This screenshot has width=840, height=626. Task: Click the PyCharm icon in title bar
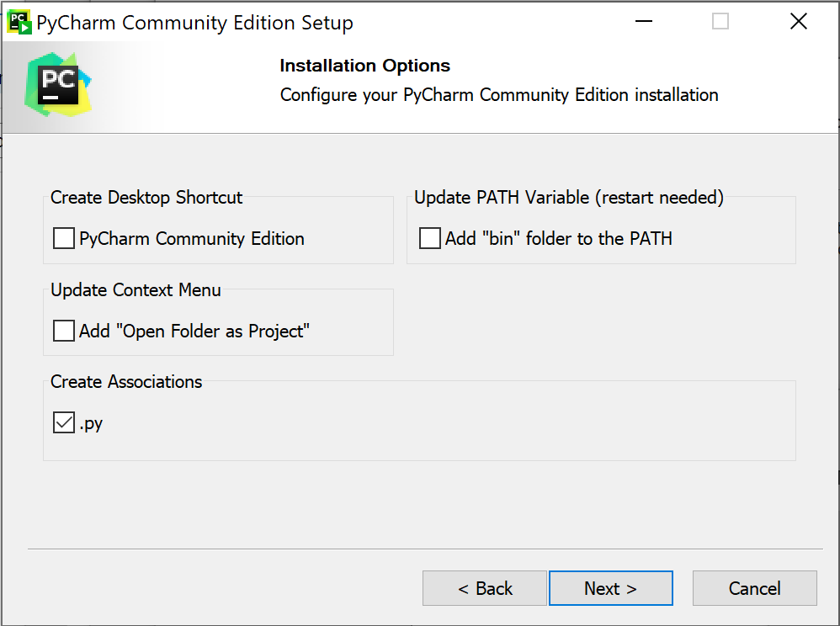coord(19,22)
